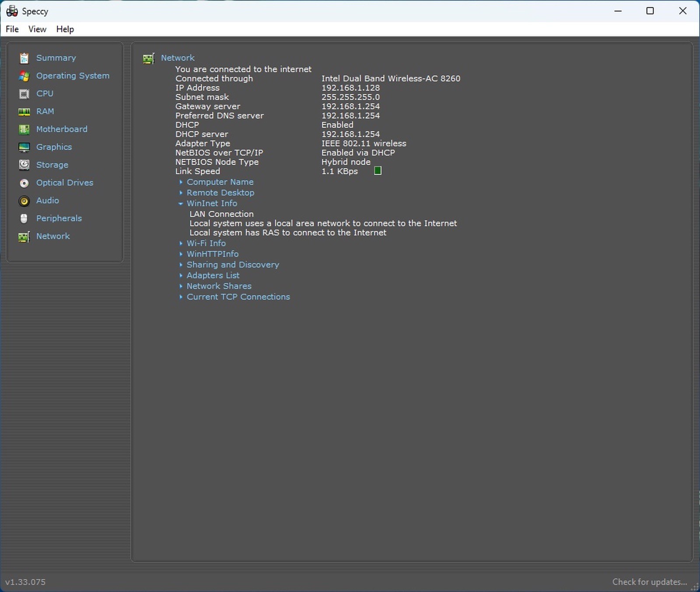Click the RAM label in sidebar
The image size is (700, 592).
pos(45,111)
